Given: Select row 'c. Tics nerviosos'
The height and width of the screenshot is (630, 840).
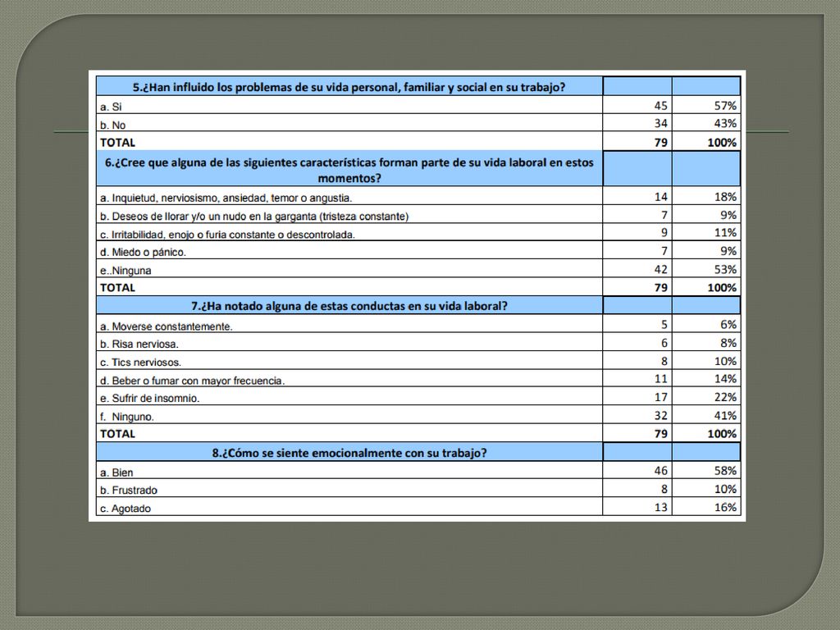Looking at the screenshot, I should coord(140,362).
